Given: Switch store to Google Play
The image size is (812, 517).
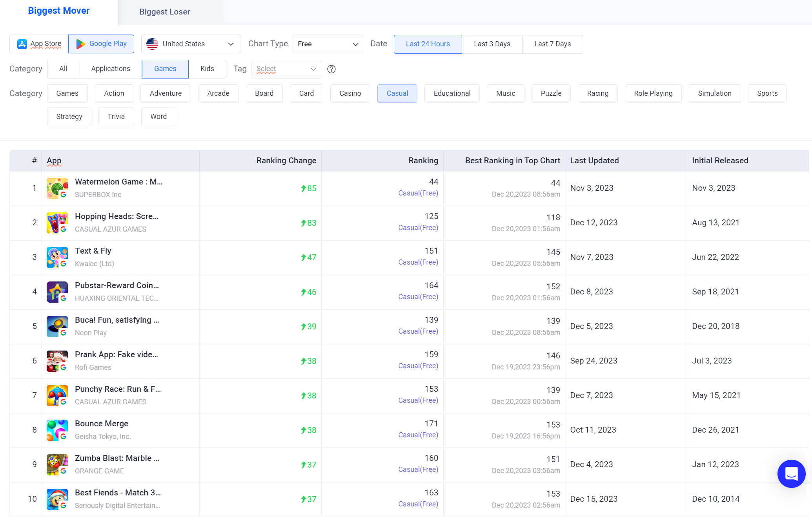Looking at the screenshot, I should tap(101, 44).
